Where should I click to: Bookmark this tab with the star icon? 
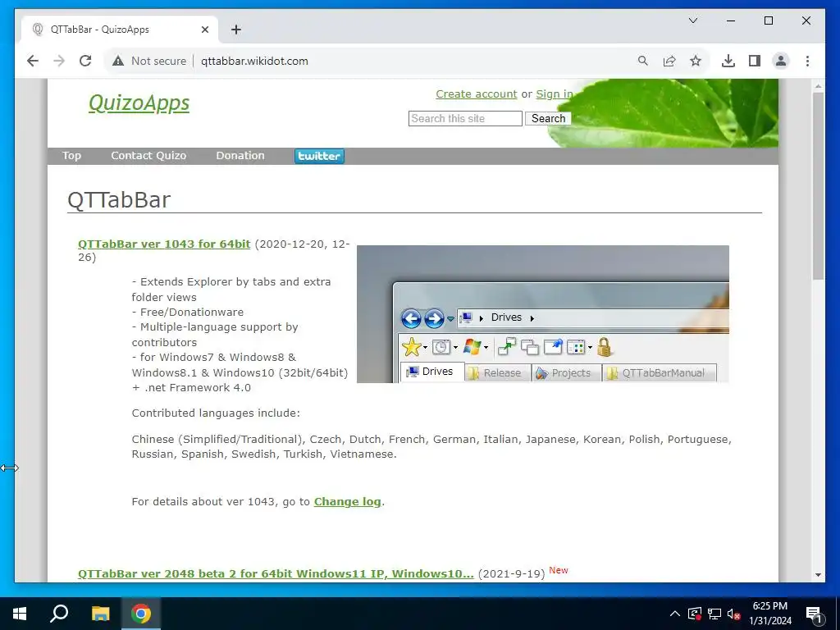(x=696, y=61)
